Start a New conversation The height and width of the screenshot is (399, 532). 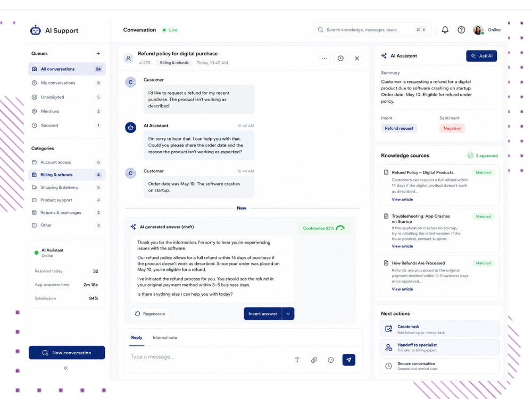[67, 353]
